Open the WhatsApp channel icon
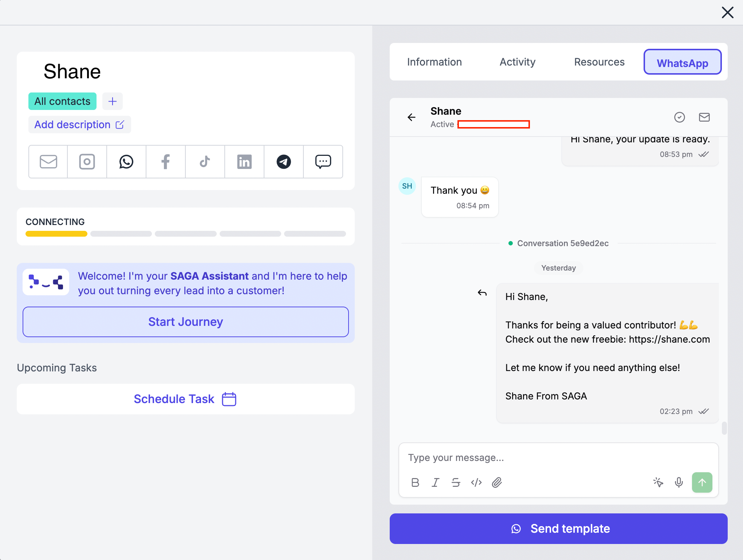This screenshot has width=743, height=560. pos(126,162)
